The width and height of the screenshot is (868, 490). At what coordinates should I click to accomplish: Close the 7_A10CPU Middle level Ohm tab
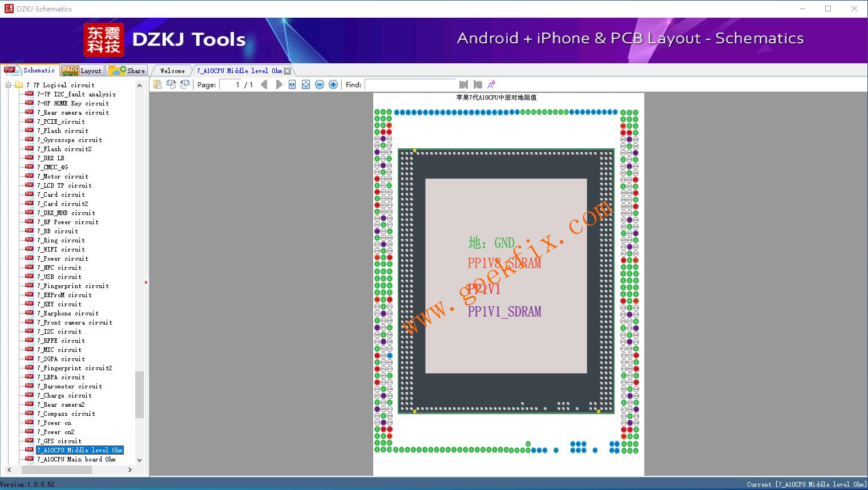(288, 71)
